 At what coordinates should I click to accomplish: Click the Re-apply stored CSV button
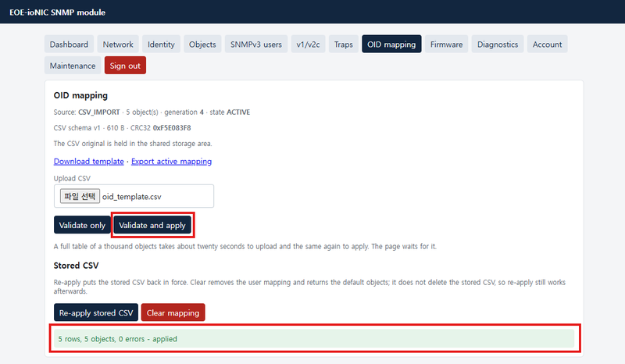[96, 312]
